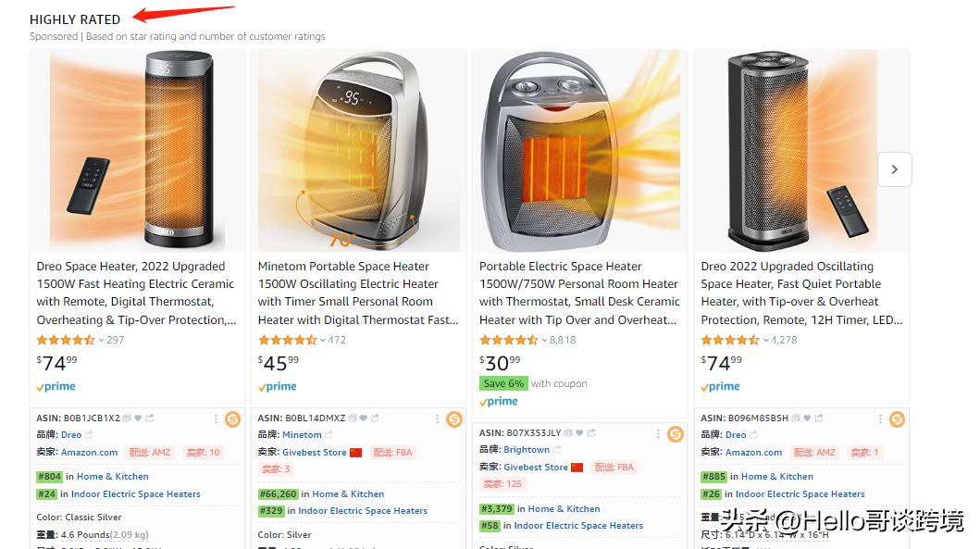
Task: Go to next carousel page arrow
Action: pyautogui.click(x=894, y=169)
